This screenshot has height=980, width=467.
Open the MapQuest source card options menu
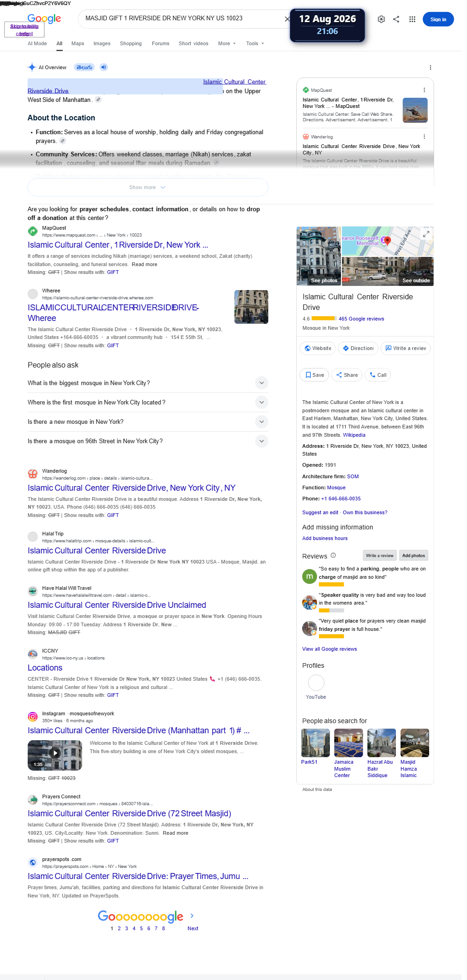(x=424, y=90)
